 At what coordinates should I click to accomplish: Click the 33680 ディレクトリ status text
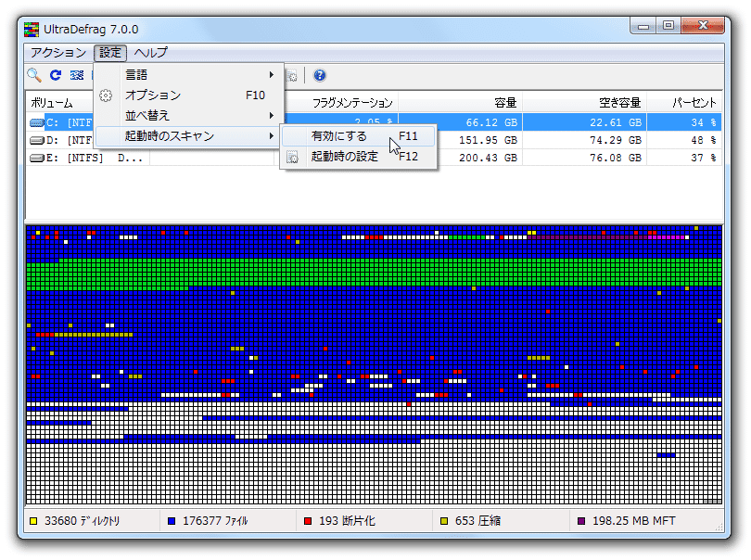coord(82,521)
